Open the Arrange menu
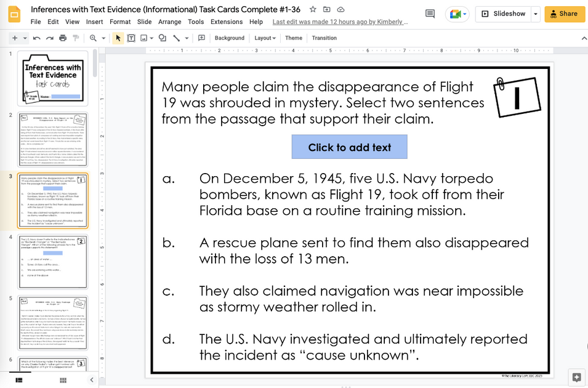The image size is (588, 388). point(169,22)
